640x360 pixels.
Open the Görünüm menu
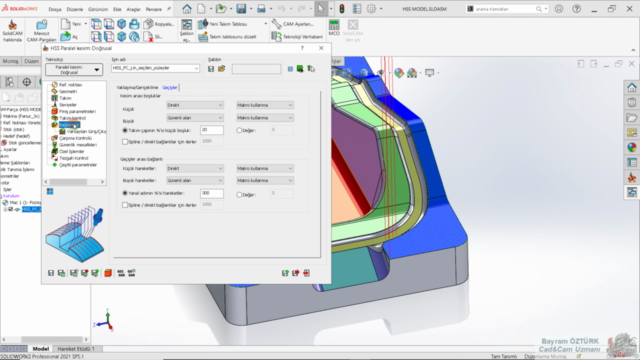click(x=98, y=9)
